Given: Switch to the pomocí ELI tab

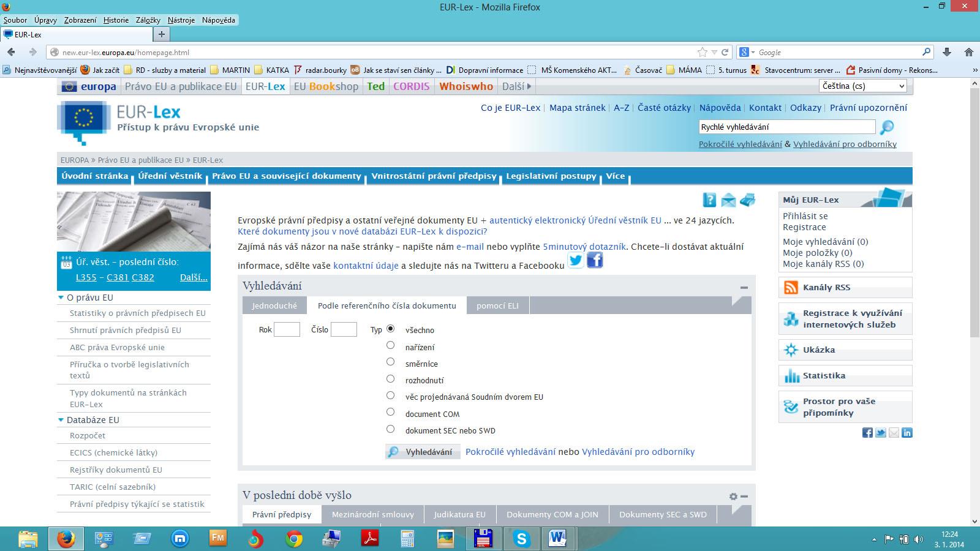Looking at the screenshot, I should coord(497,305).
